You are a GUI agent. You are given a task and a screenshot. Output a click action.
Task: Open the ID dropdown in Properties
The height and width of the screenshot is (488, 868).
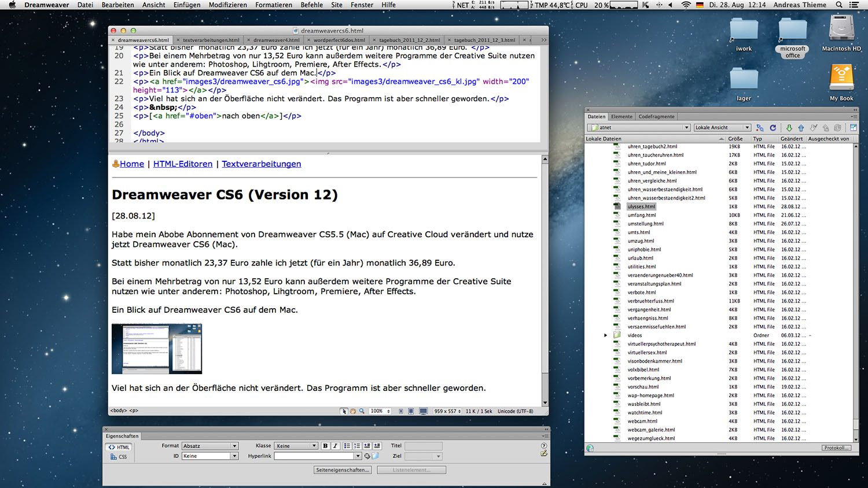pos(210,456)
